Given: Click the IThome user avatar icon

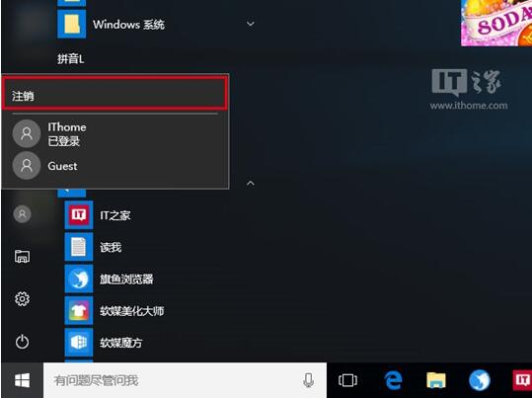Looking at the screenshot, I should click(27, 133).
